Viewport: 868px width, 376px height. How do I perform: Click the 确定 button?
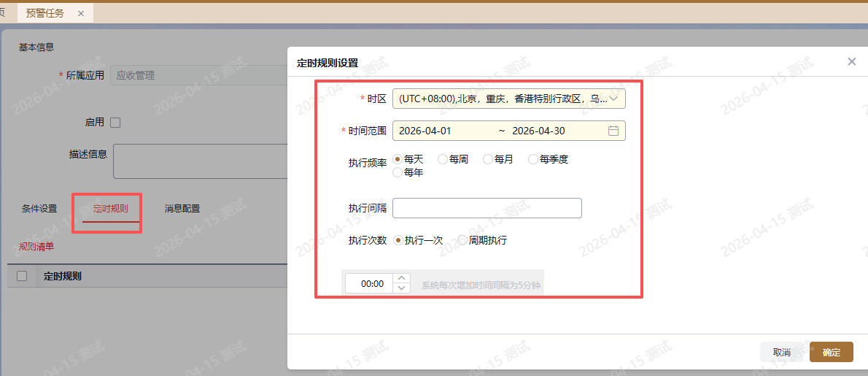(831, 352)
